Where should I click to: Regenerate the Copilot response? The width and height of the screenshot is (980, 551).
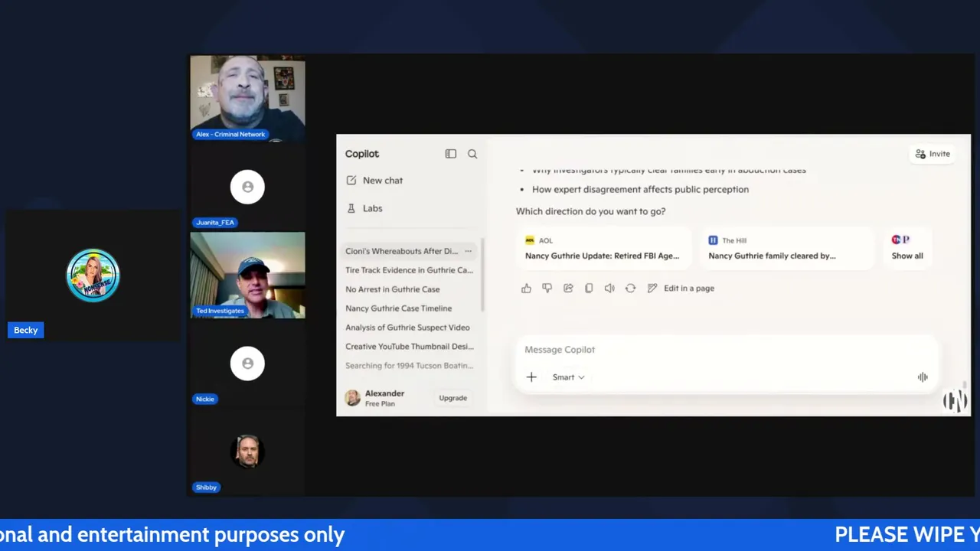pos(630,289)
